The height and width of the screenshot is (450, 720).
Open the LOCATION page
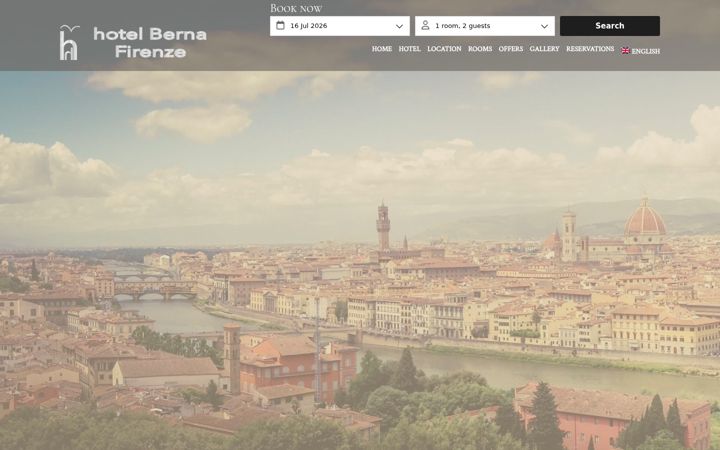(x=444, y=49)
